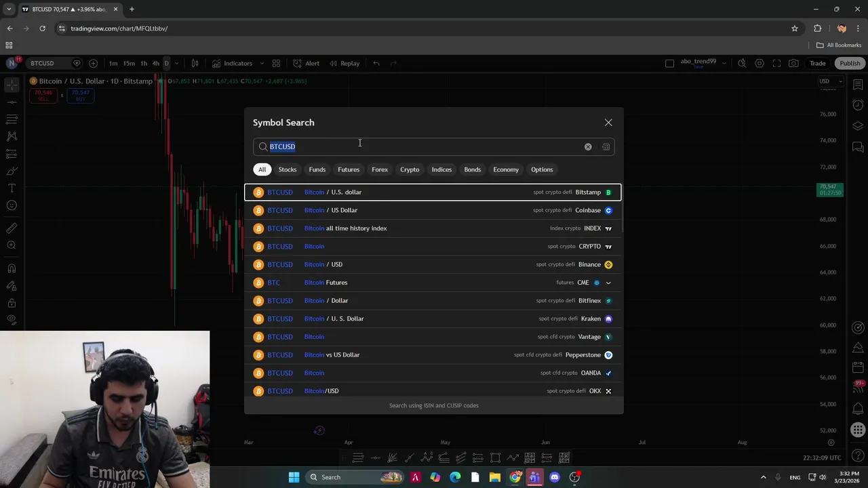Open the alerts clock icon in right sidebar
This screenshot has height=488, width=868.
(858, 105)
